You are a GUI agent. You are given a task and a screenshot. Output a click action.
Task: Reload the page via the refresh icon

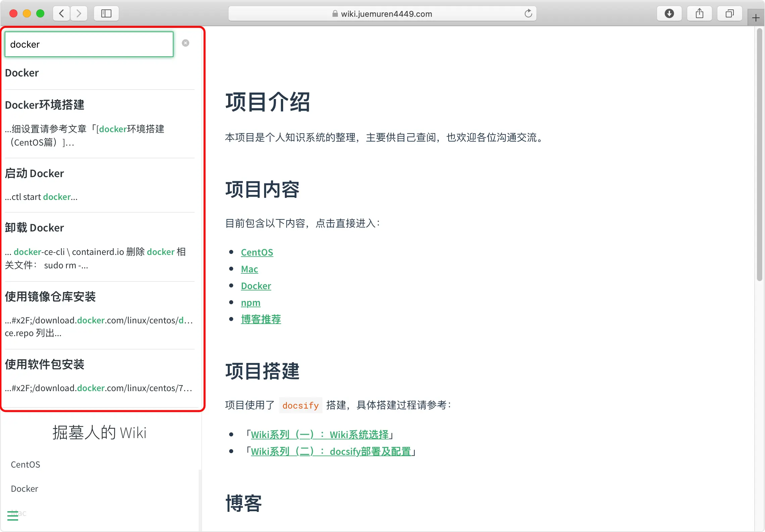[528, 13]
